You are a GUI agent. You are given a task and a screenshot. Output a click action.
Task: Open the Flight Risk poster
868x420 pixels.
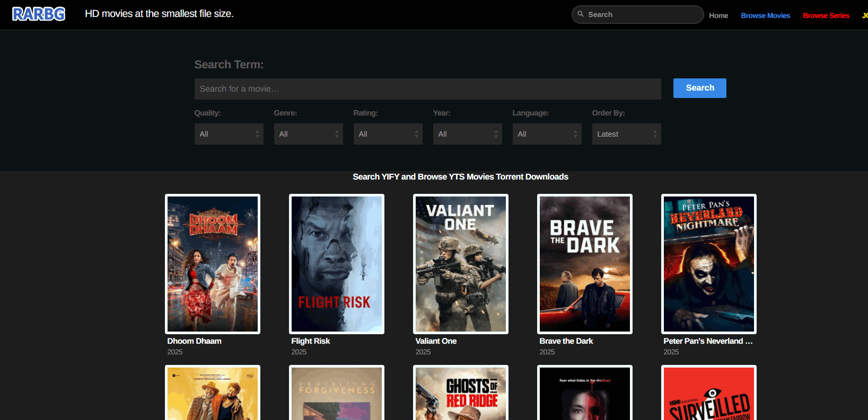point(337,264)
